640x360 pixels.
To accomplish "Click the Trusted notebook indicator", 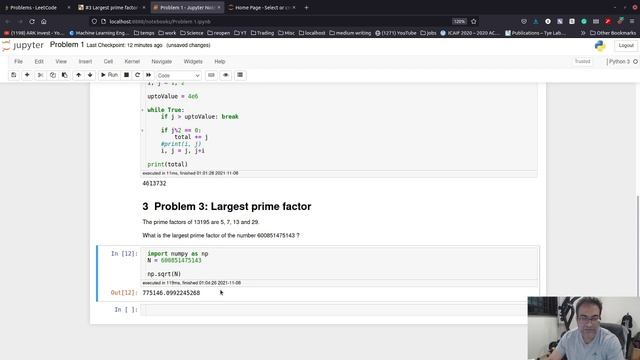I will tap(582, 62).
